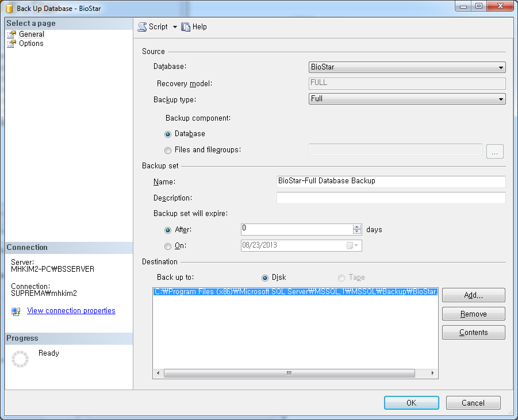Click the connection properties icon
The height and width of the screenshot is (420, 518).
16,311
